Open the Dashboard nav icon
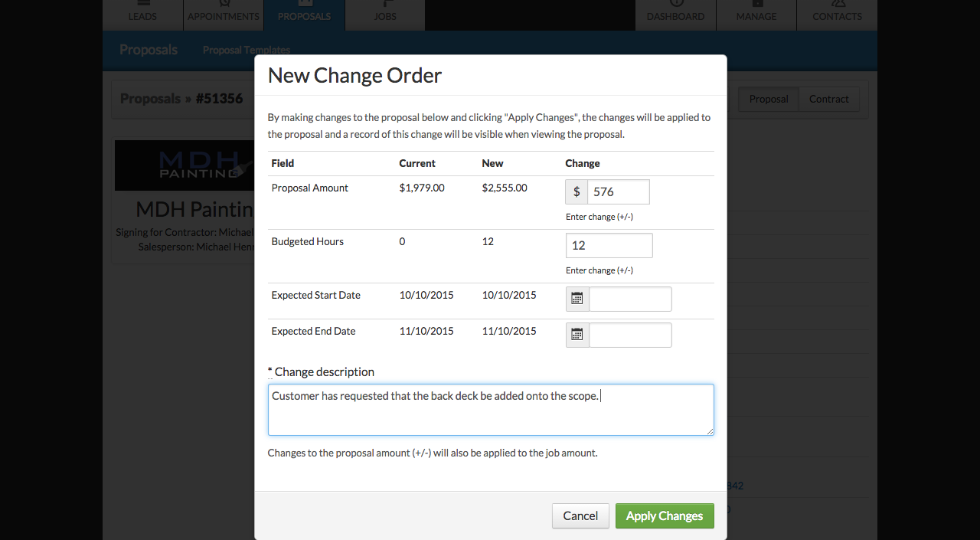 pos(675,4)
